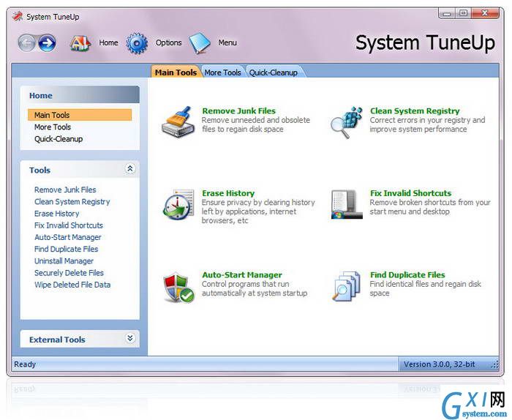512x420 pixels.
Task: Click the Erase History clock icon
Action: [x=178, y=204]
